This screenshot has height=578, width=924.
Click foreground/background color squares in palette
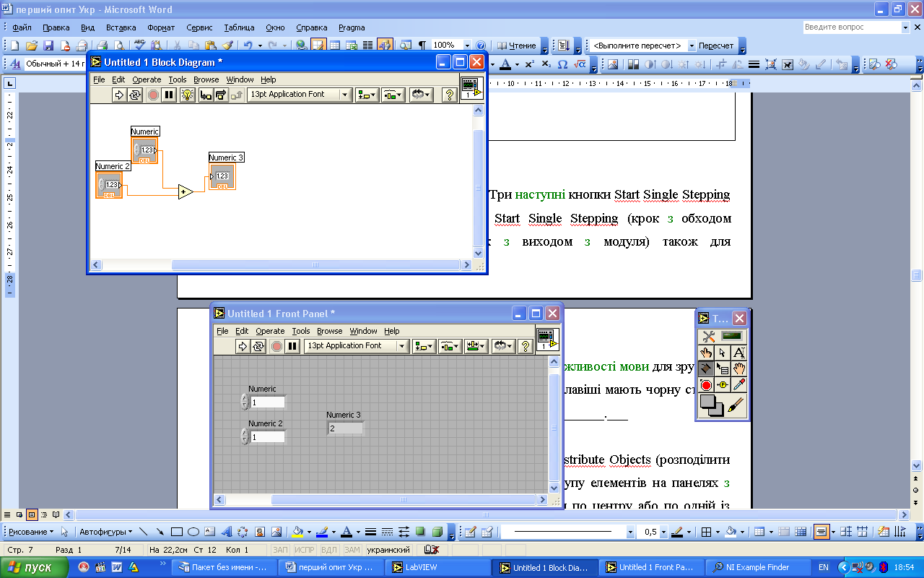(712, 405)
